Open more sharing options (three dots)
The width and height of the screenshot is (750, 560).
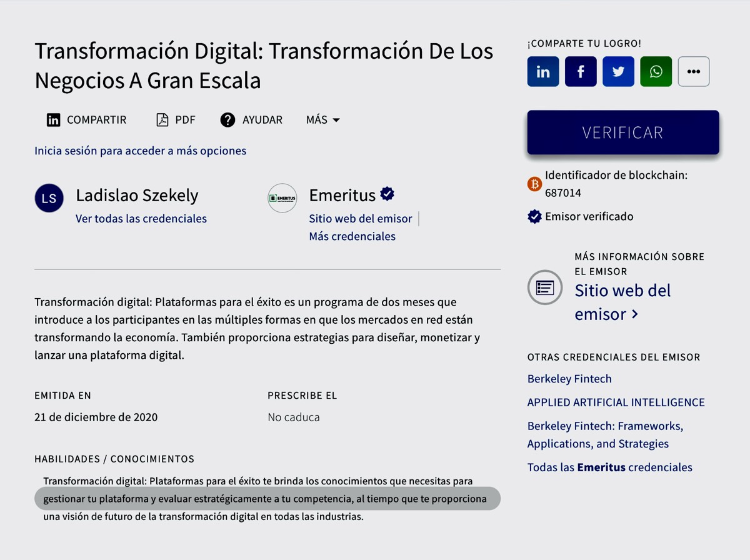coord(693,72)
